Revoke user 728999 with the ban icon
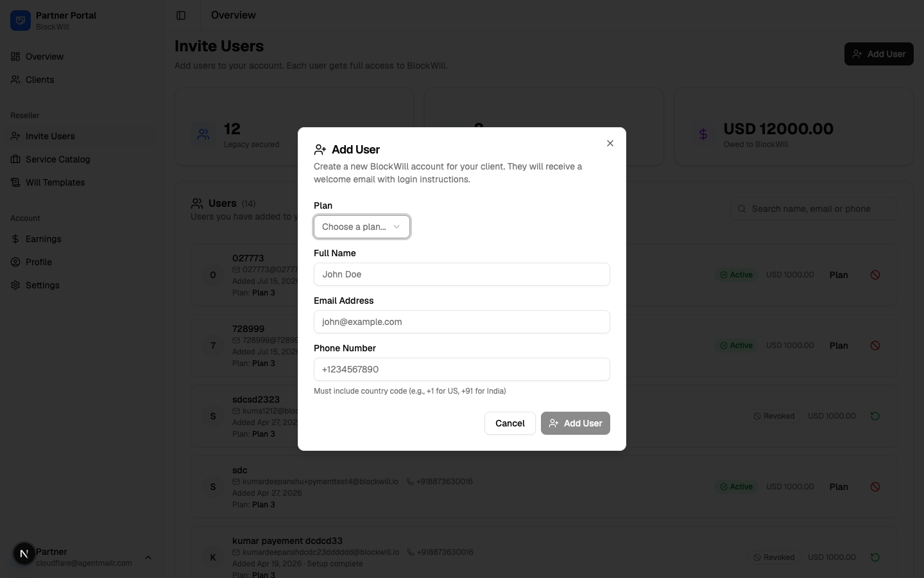Image resolution: width=924 pixels, height=578 pixels. pos(875,346)
